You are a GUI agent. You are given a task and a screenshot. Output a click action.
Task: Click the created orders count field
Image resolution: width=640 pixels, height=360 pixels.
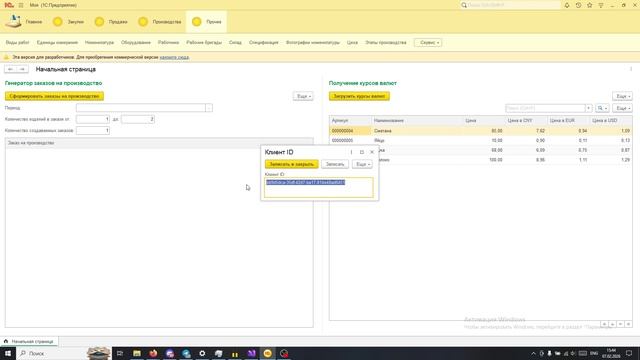tap(93, 131)
